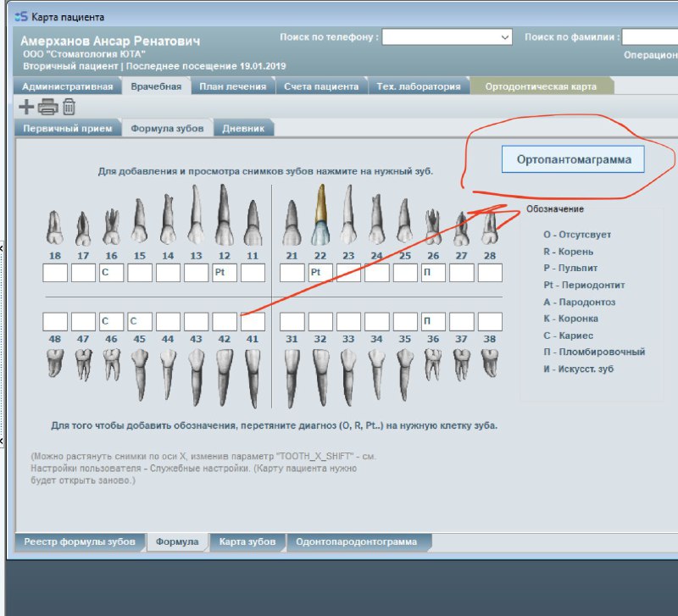The image size is (678, 616).
Task: Click the surname search field
Action: pos(649,37)
